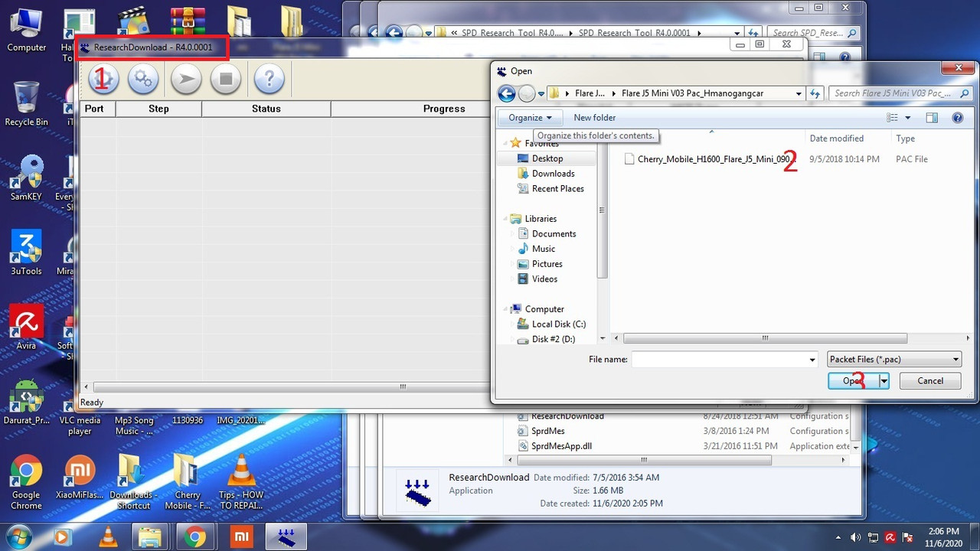Viewport: 980px width, 551px height.
Task: Select Local Disk (C:) in navigation pane
Action: [558, 324]
